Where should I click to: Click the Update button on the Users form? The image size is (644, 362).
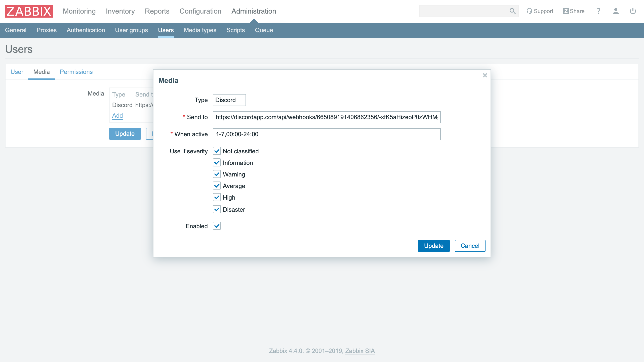pos(125,134)
